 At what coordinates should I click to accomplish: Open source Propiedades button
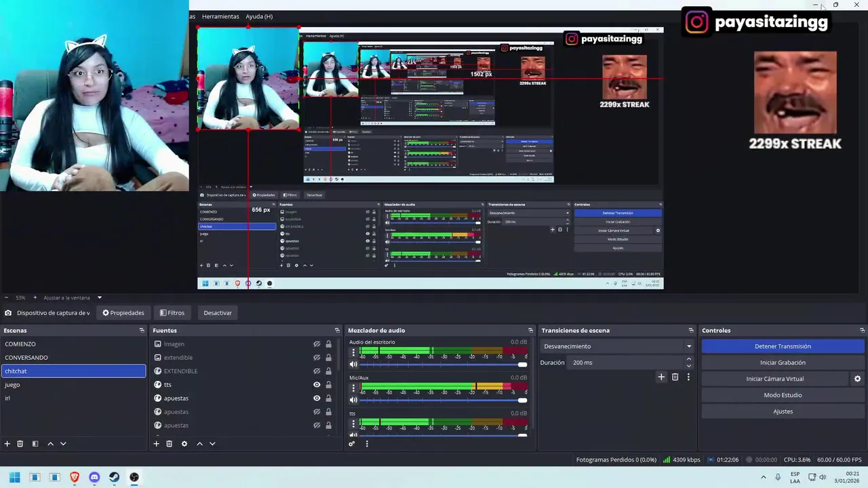pyautogui.click(x=123, y=313)
